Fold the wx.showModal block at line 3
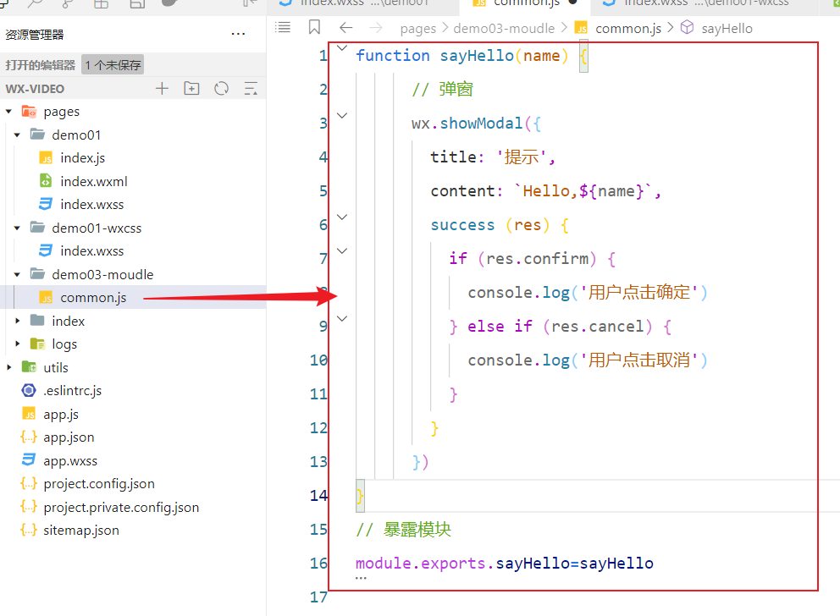Viewport: 840px width, 616px height. click(x=342, y=116)
